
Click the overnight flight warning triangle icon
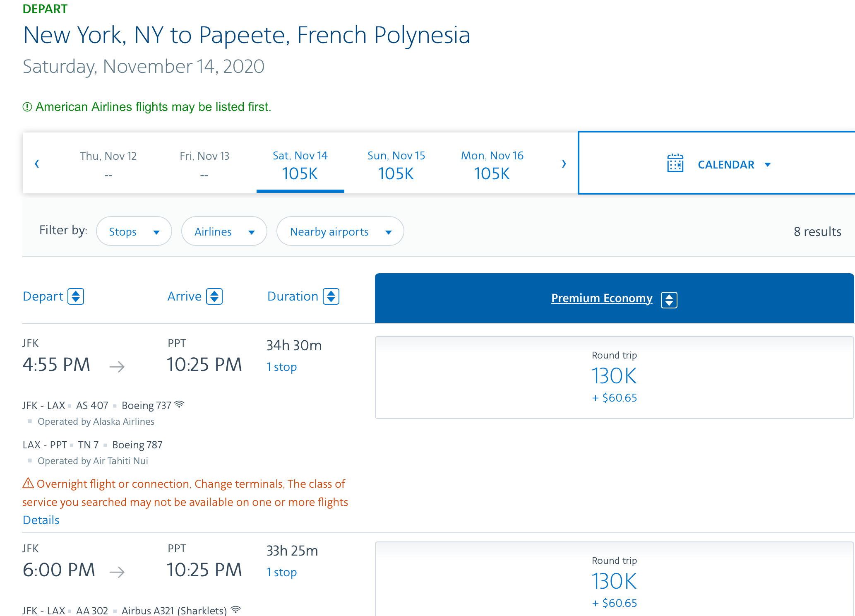point(28,483)
